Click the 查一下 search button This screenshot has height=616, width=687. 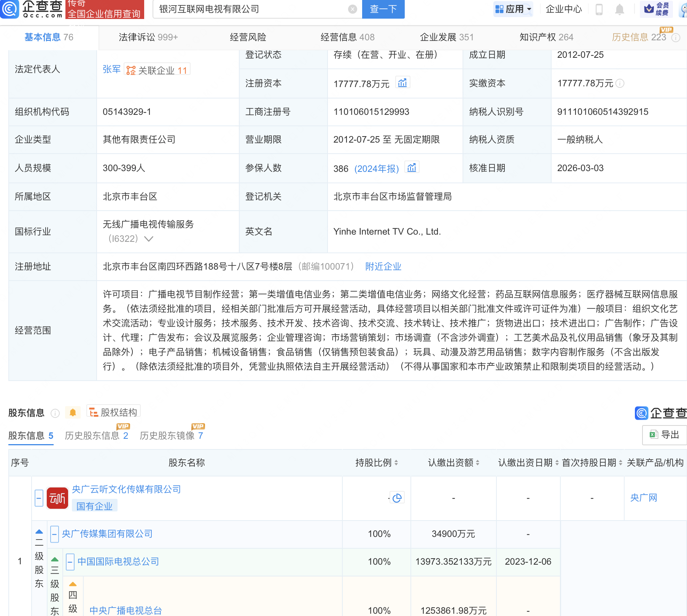383,9
